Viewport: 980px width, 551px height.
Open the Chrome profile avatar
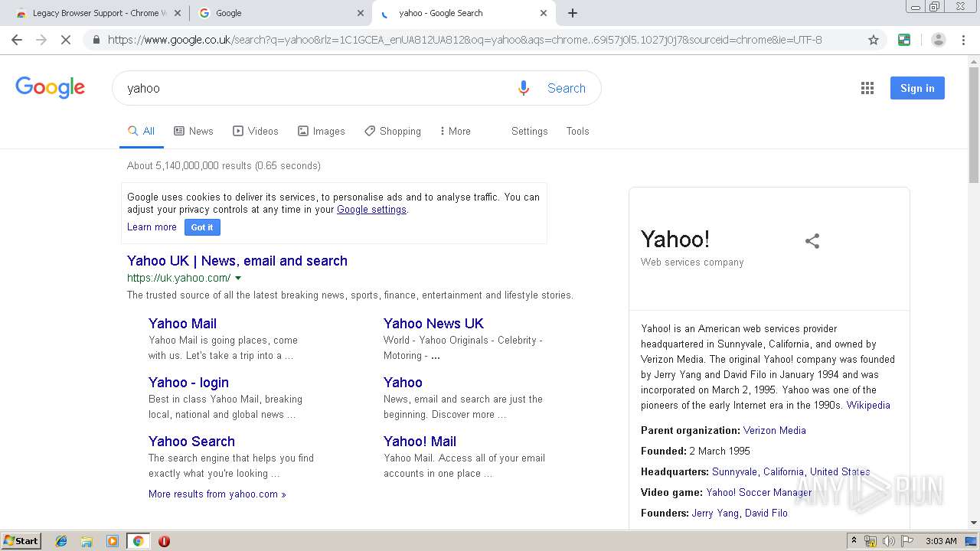click(x=938, y=40)
